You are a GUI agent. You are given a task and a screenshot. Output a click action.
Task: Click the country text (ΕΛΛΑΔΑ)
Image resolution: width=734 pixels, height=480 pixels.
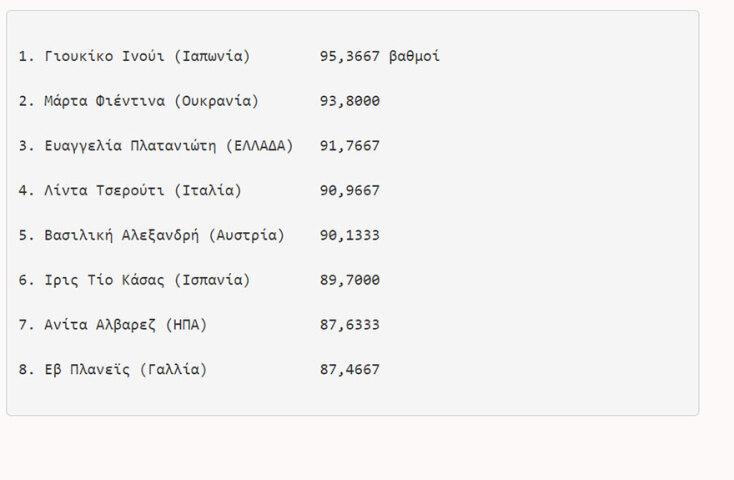click(260, 146)
